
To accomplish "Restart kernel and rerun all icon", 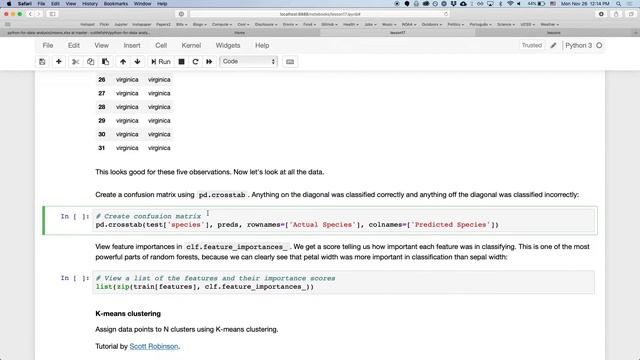I will (209, 62).
